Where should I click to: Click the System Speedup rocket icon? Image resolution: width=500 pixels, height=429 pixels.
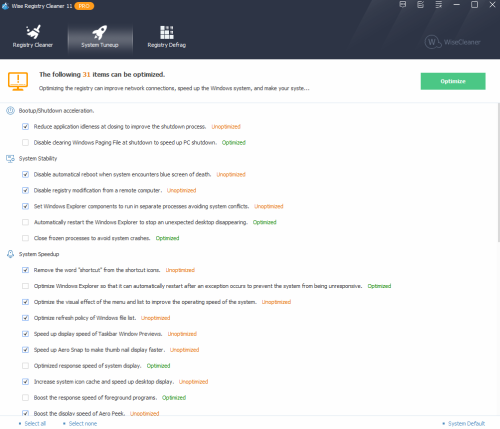tap(10, 254)
